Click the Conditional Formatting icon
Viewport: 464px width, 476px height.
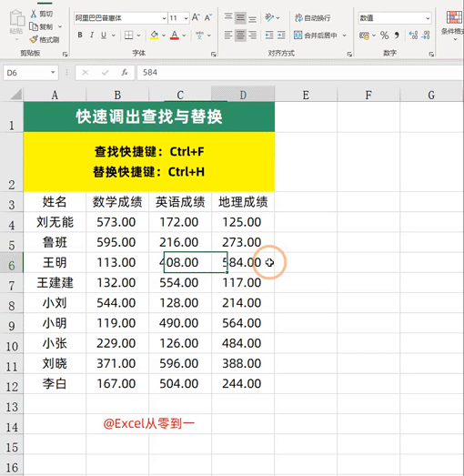(x=454, y=17)
